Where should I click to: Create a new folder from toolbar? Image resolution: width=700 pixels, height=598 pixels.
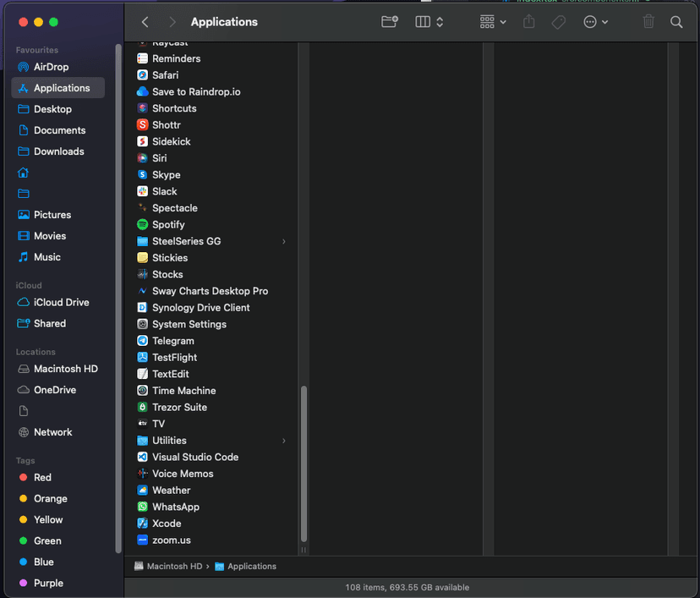[389, 21]
